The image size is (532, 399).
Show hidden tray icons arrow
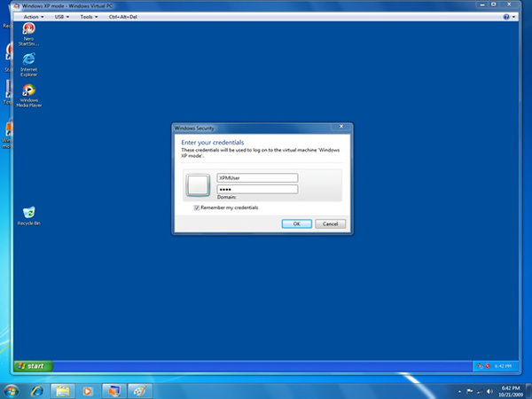(459, 392)
